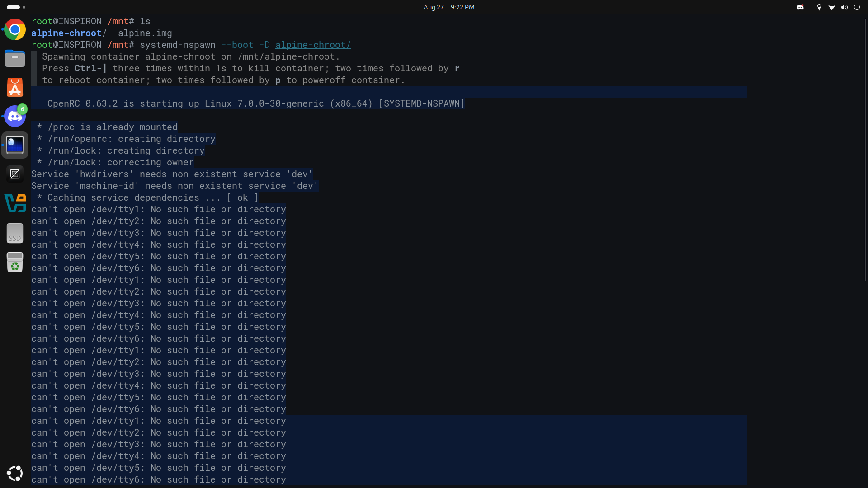
Task: Click the terminal's vertical scrollbar
Action: pos(865,149)
